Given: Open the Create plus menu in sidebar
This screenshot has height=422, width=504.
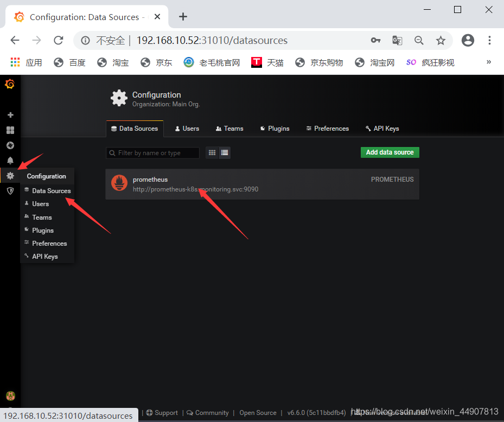Looking at the screenshot, I should click(x=10, y=115).
